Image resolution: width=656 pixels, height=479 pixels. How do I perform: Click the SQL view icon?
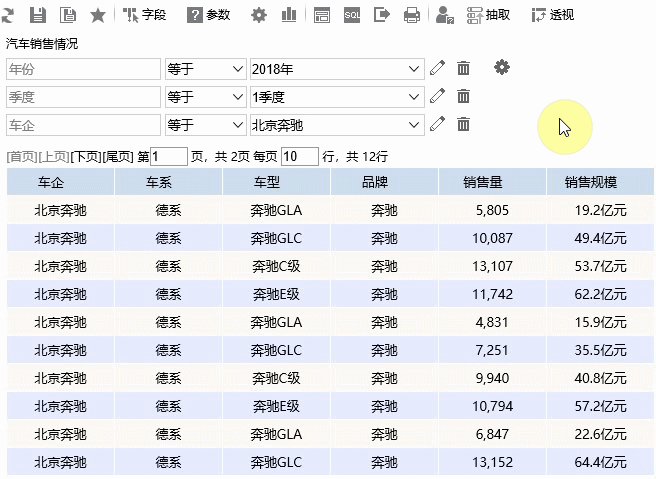point(352,15)
